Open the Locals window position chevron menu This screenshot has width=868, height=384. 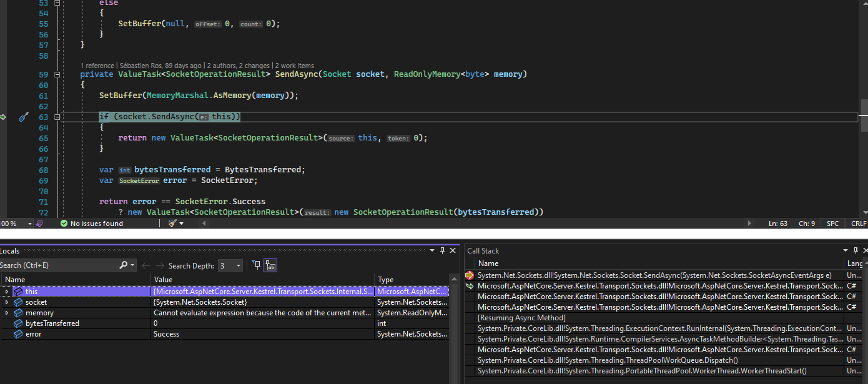(433, 250)
